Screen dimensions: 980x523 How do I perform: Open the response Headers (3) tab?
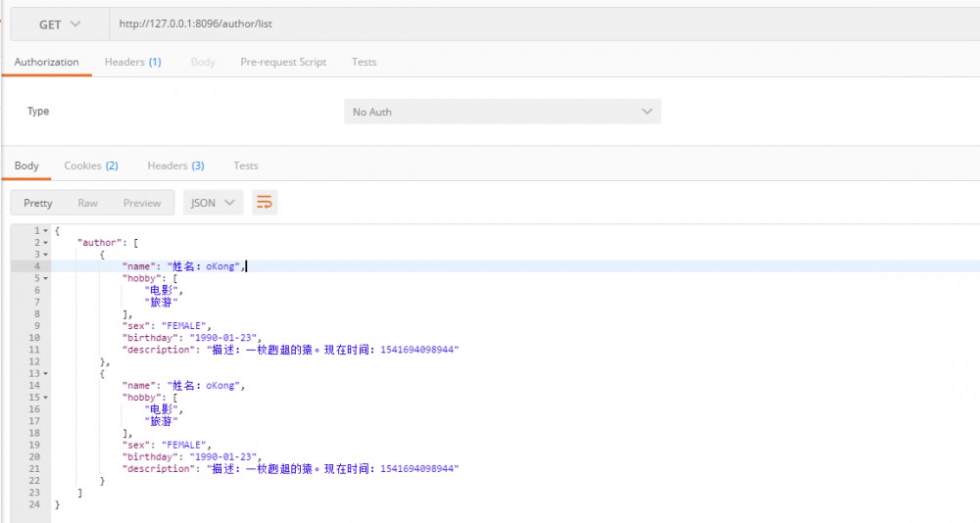tap(175, 166)
